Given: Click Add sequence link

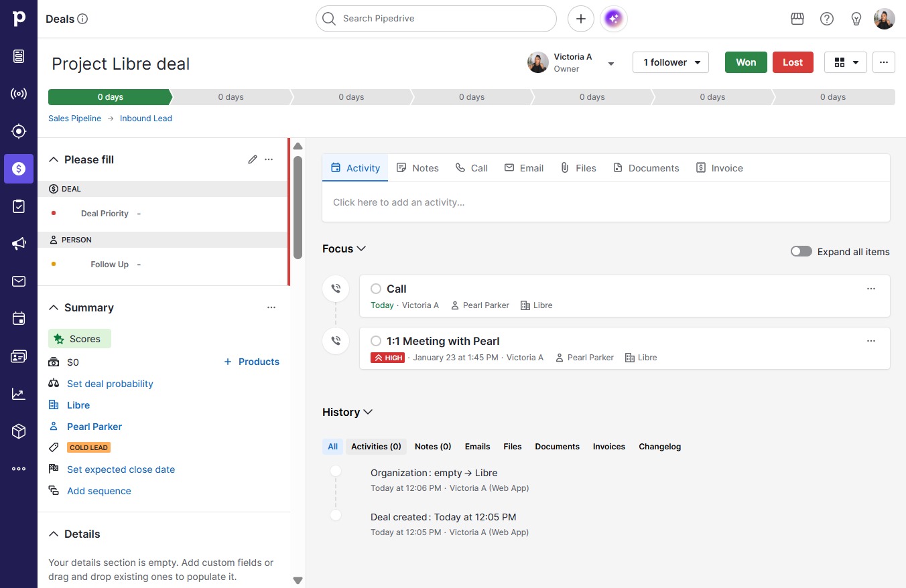Looking at the screenshot, I should 99,491.
